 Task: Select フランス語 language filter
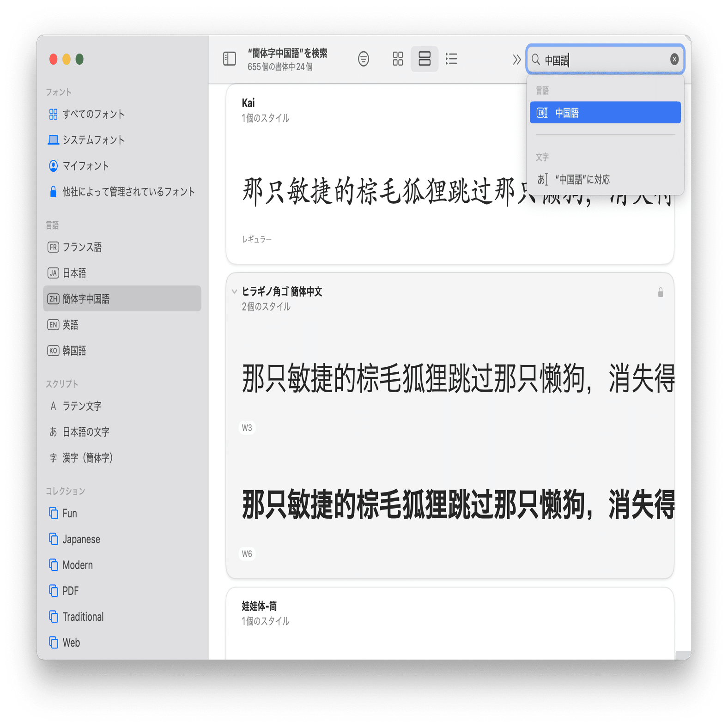pyautogui.click(x=122, y=247)
